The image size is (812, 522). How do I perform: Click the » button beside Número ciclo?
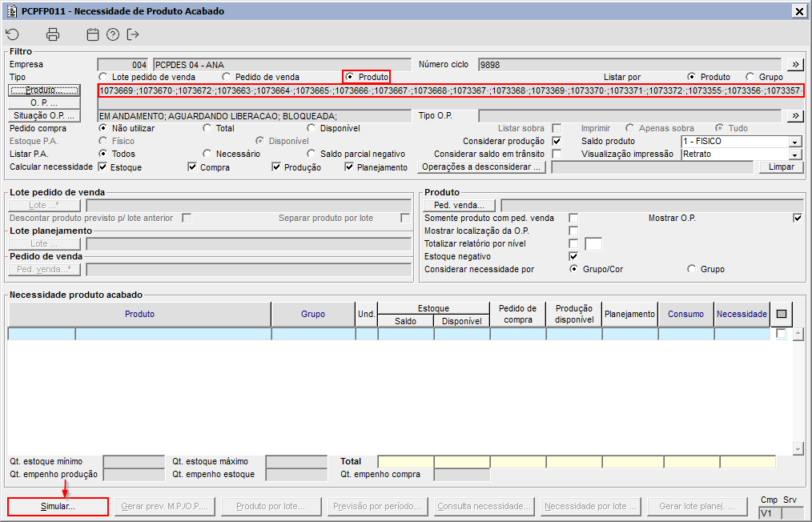click(795, 65)
